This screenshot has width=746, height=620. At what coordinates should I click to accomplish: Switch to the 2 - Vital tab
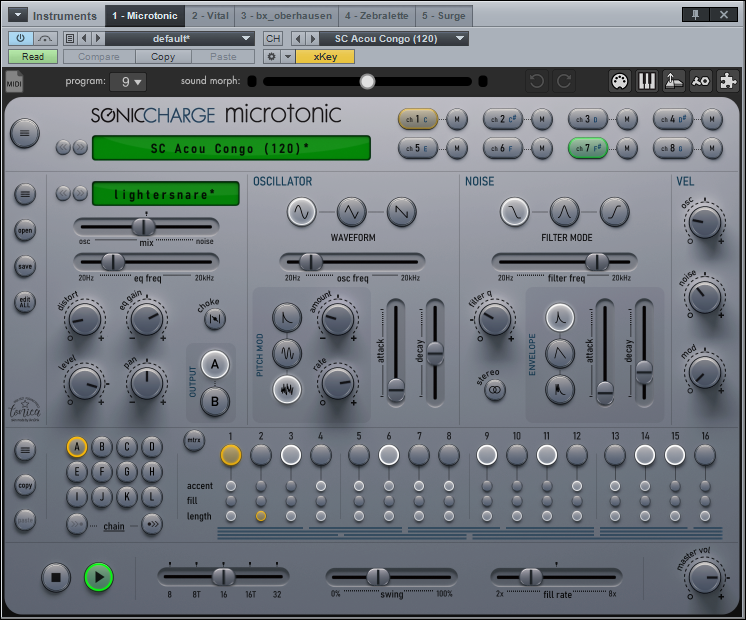(210, 16)
